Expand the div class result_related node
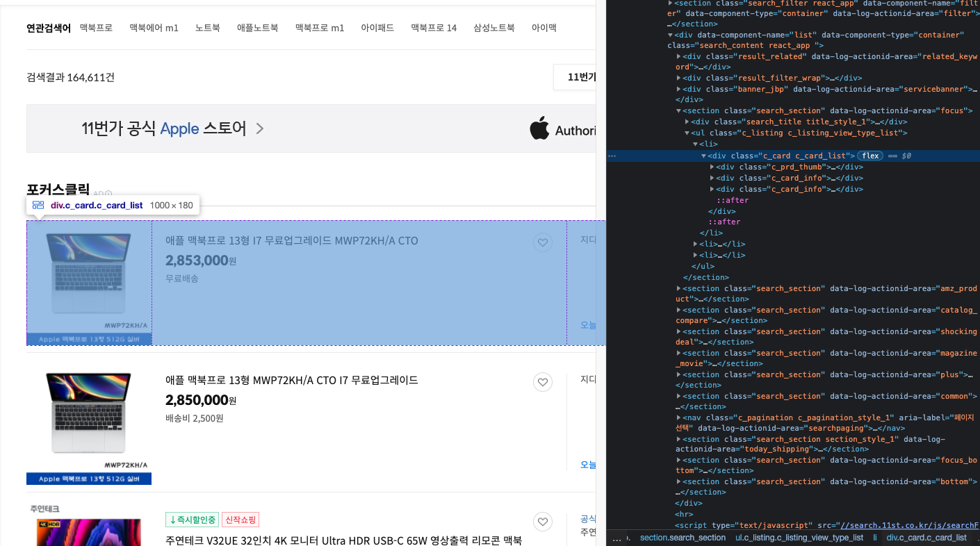Screen dimensions: 980x546 click(679, 57)
